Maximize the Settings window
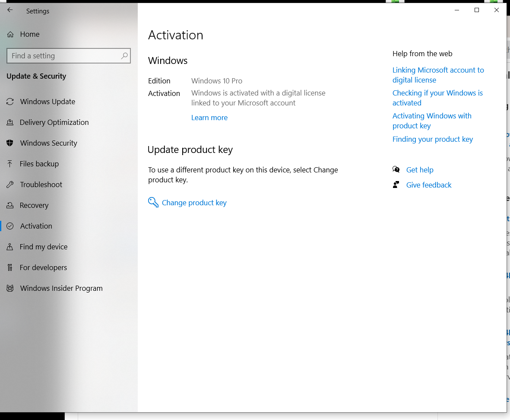 coord(477,10)
